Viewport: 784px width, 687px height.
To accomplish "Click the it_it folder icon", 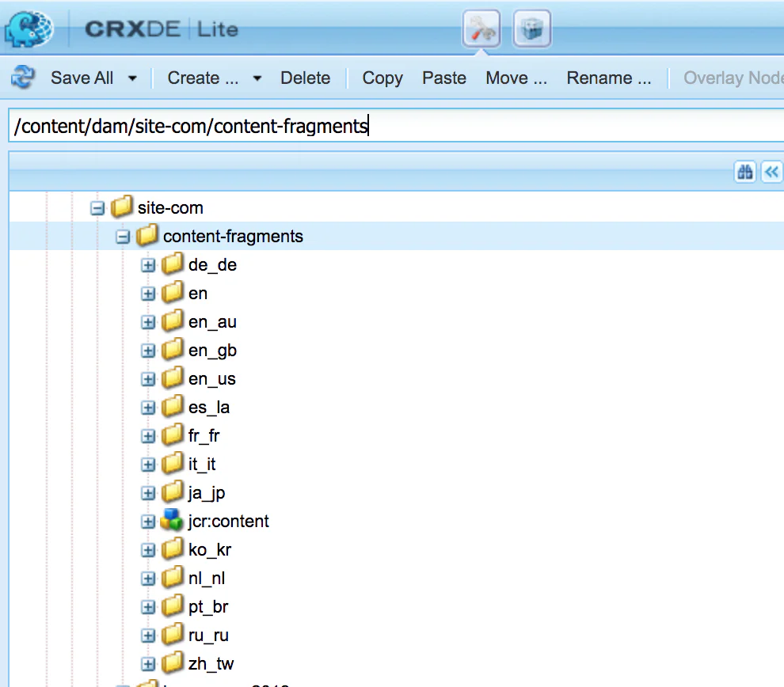I will (173, 463).
